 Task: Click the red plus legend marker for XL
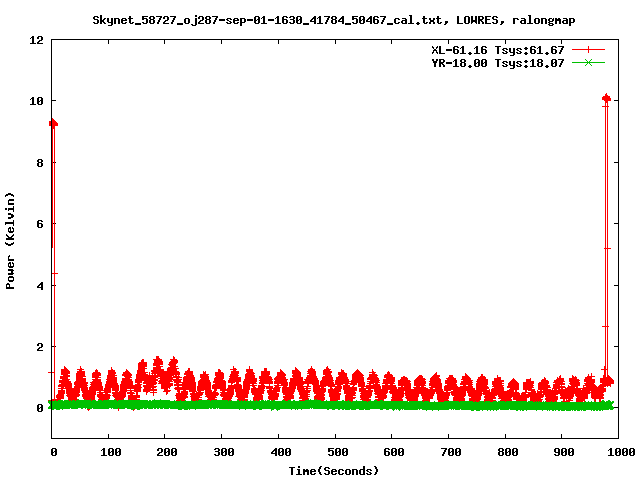[588, 50]
